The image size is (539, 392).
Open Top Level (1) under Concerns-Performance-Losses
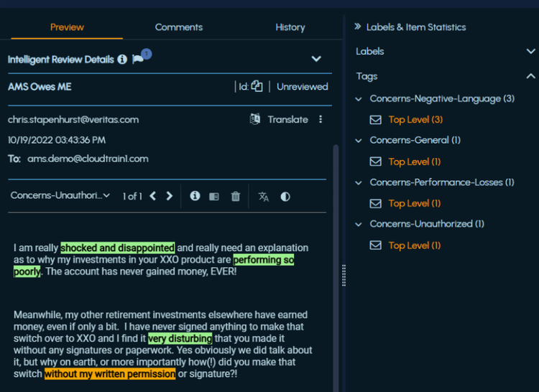pos(415,204)
